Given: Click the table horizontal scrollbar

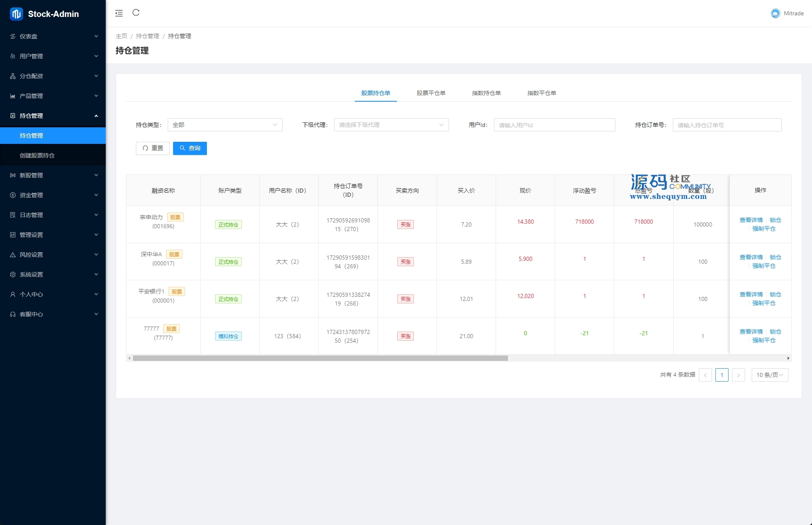Looking at the screenshot, I should (x=320, y=358).
